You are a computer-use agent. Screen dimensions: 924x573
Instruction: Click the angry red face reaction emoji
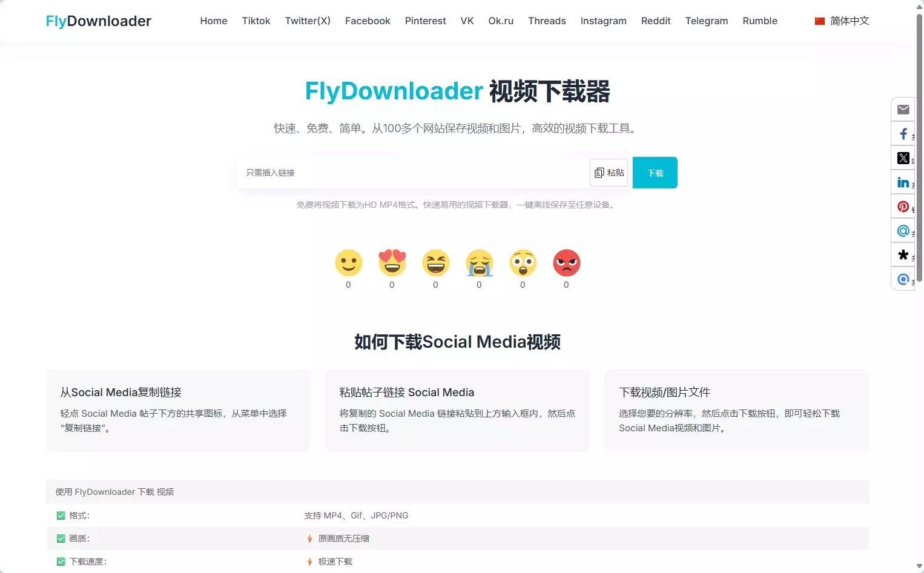[566, 263]
